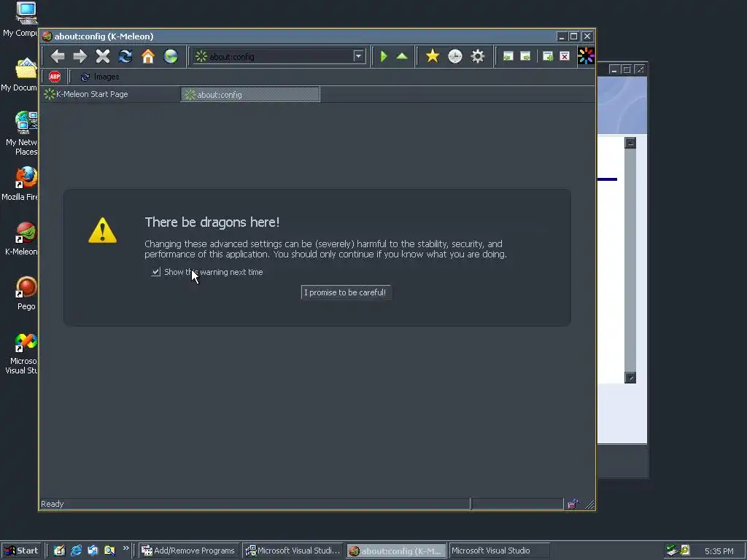This screenshot has height=560, width=747.
Task: Switch to rightmost Microsoft Visual Studio taskbar item
Action: [499, 551]
